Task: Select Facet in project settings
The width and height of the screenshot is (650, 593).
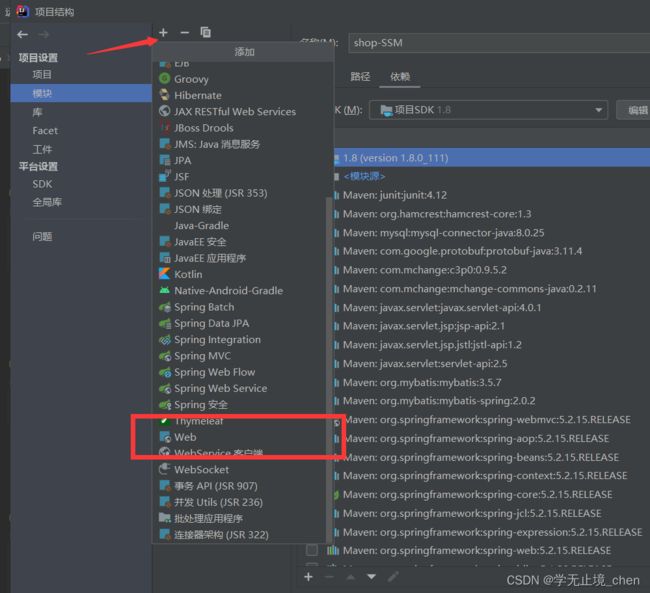Action: point(45,131)
